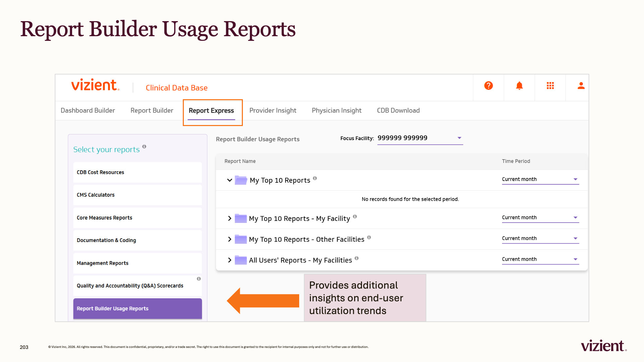644x362 pixels.
Task: Open the notifications bell icon
Action: coord(519,86)
